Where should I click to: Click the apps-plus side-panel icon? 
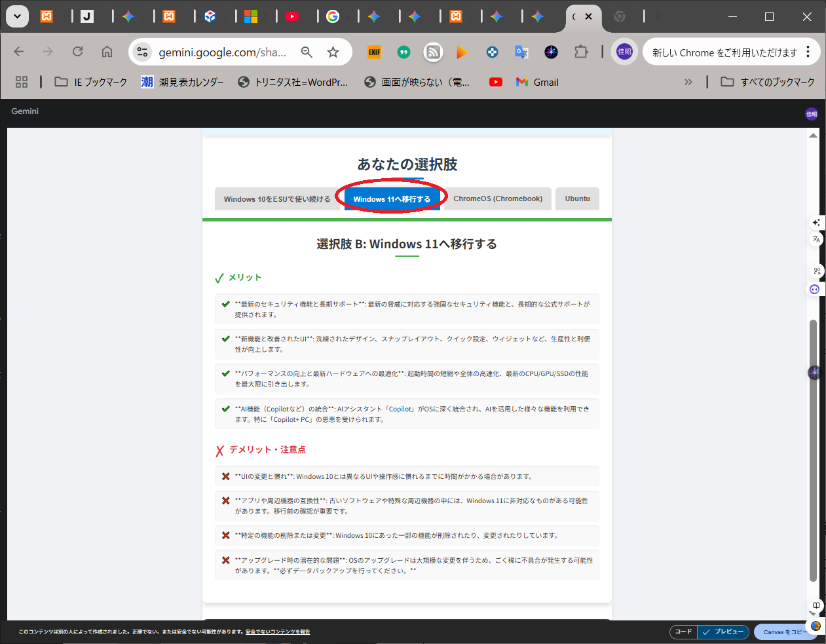tap(817, 271)
